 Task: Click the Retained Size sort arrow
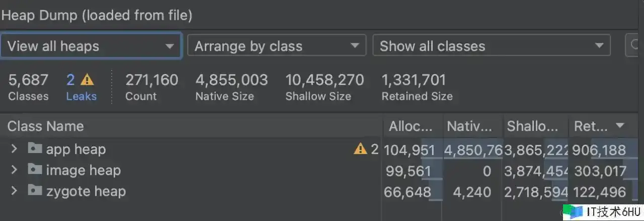(620, 126)
